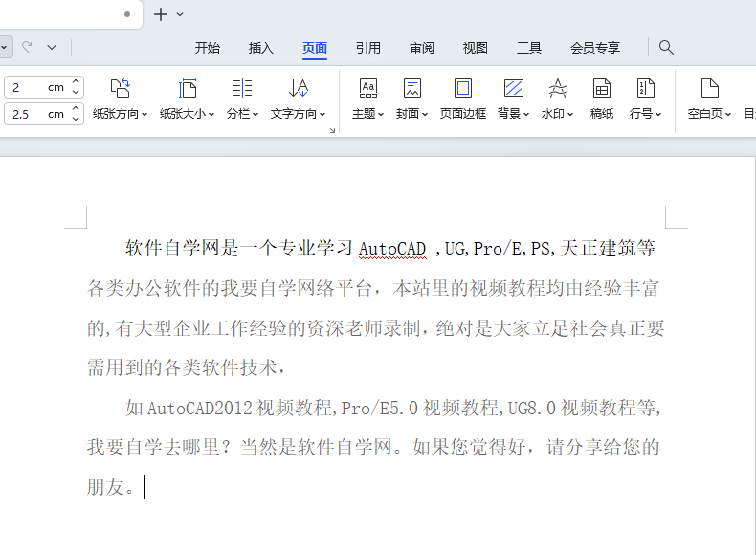Click the cover page icon (封面)

tap(411, 88)
